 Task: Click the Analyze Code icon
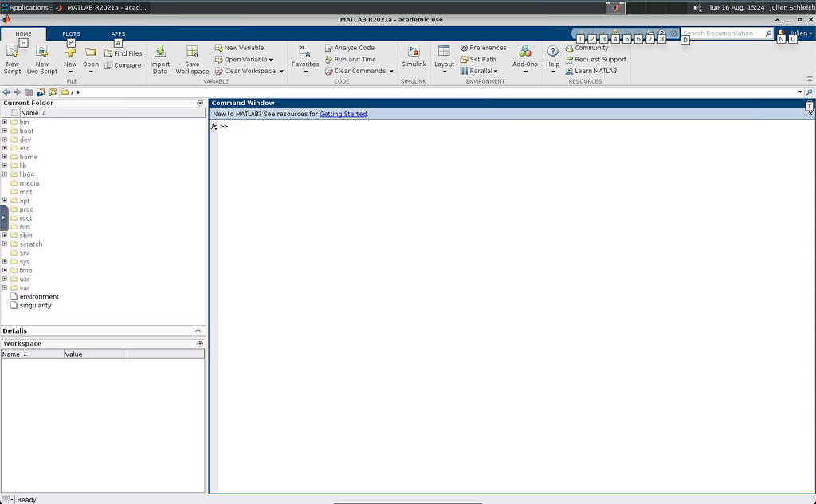pyautogui.click(x=328, y=48)
